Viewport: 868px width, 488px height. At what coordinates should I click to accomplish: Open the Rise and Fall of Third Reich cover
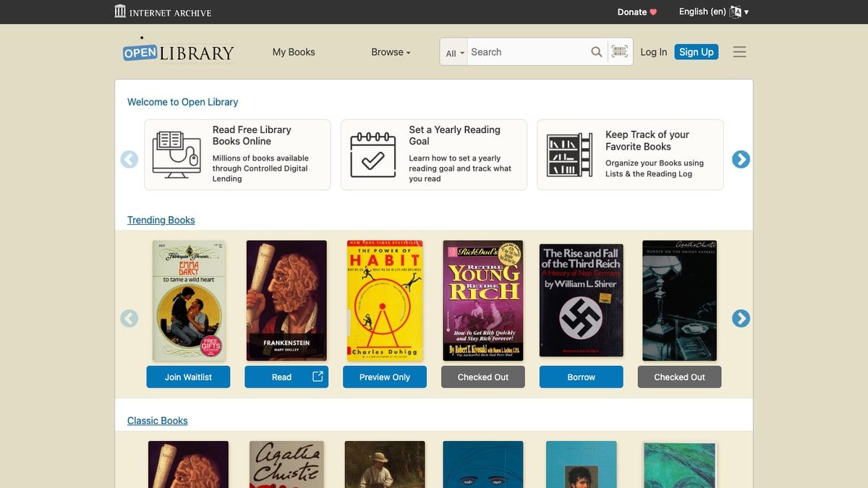click(x=582, y=300)
